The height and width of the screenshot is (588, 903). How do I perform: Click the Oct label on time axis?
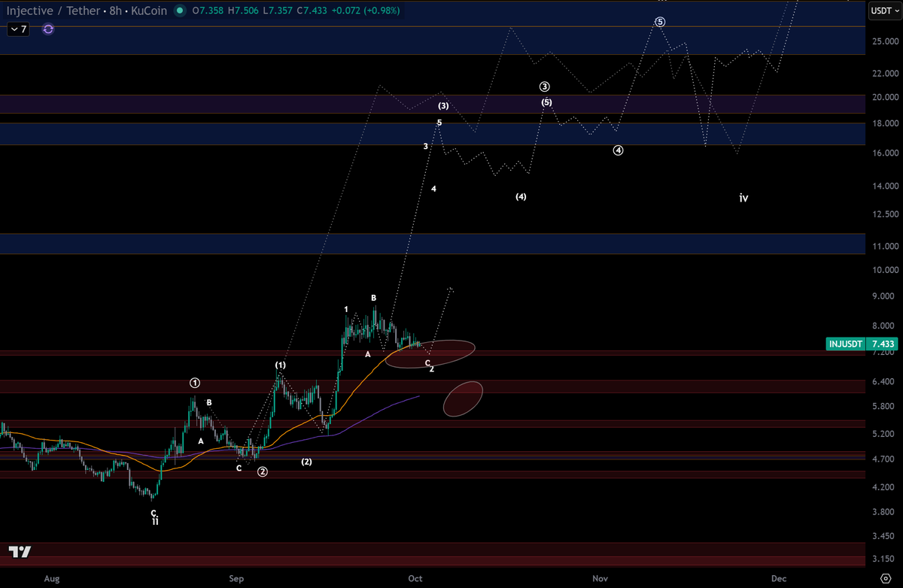[x=415, y=578]
